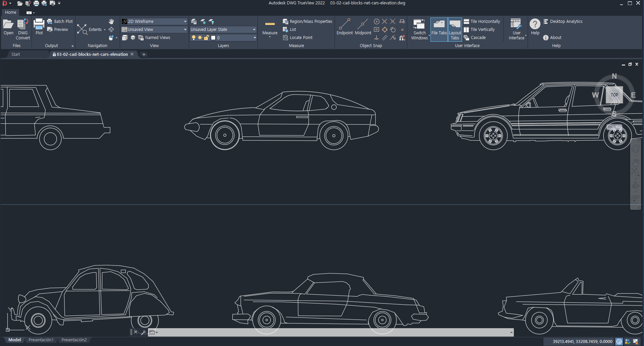Expand the Output panel dialog launcher arrow
This screenshot has width=644, height=346.
coord(72,46)
